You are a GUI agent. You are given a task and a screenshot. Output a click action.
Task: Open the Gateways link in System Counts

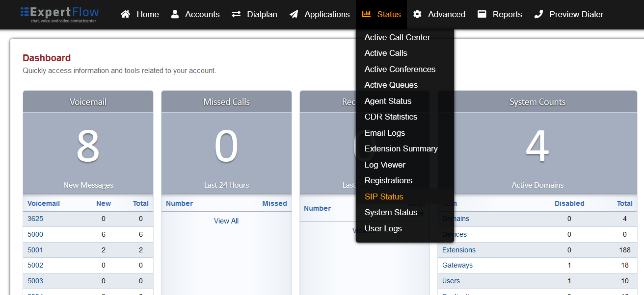click(457, 265)
